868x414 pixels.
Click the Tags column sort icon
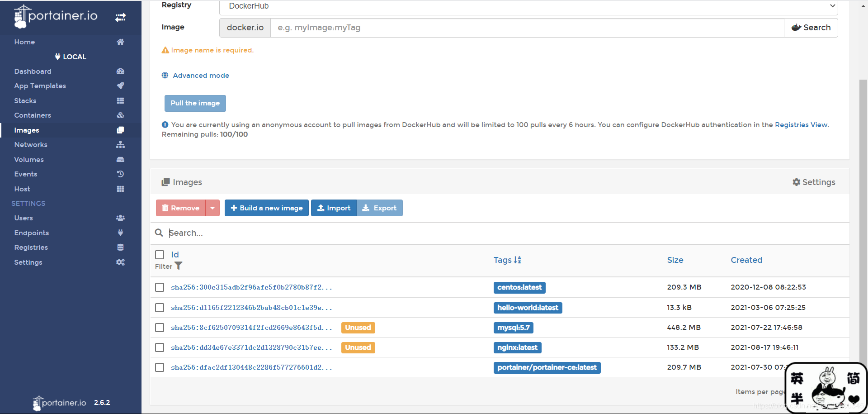(x=518, y=260)
